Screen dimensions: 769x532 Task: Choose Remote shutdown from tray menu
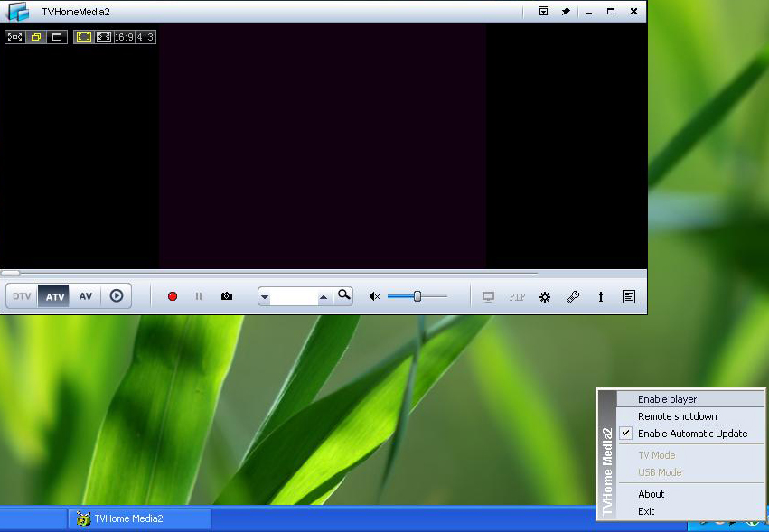[x=690, y=416]
